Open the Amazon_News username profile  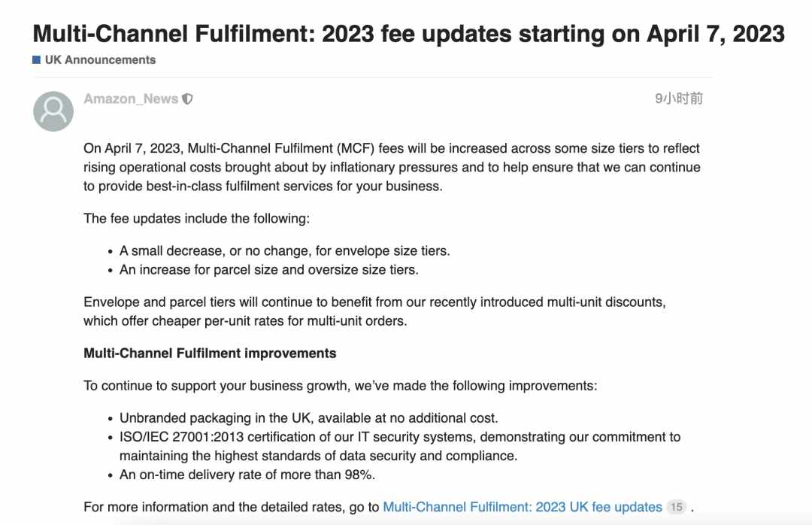click(131, 99)
